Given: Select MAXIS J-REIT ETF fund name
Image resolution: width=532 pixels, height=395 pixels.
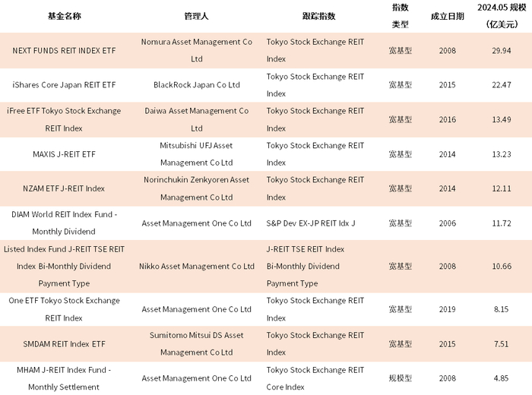Looking at the screenshot, I should (64, 154).
